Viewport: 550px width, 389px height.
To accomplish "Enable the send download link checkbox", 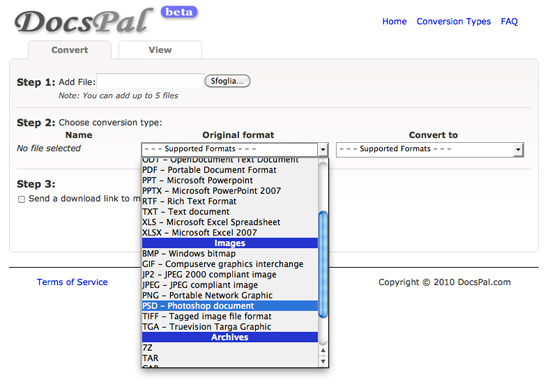I will (x=21, y=199).
